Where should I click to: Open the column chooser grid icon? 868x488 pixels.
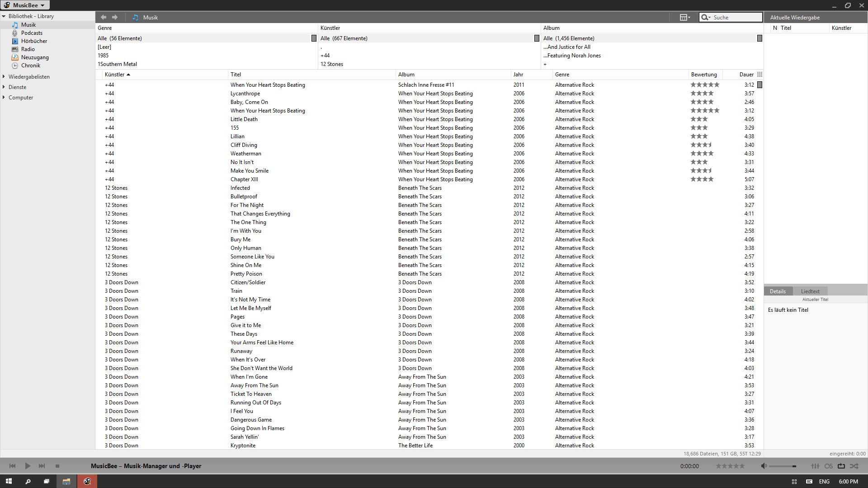click(x=759, y=75)
